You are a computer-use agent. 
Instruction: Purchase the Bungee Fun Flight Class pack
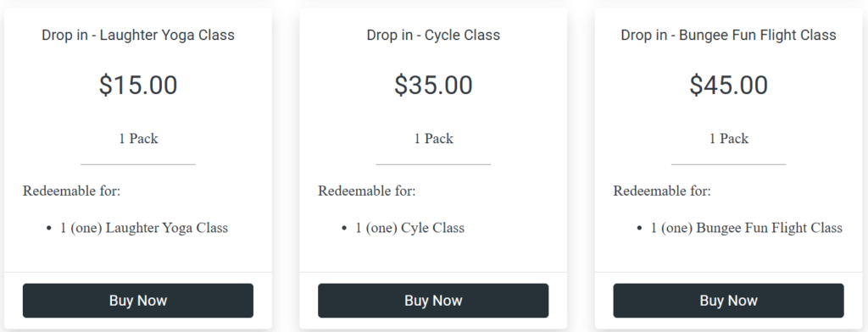[x=728, y=301]
